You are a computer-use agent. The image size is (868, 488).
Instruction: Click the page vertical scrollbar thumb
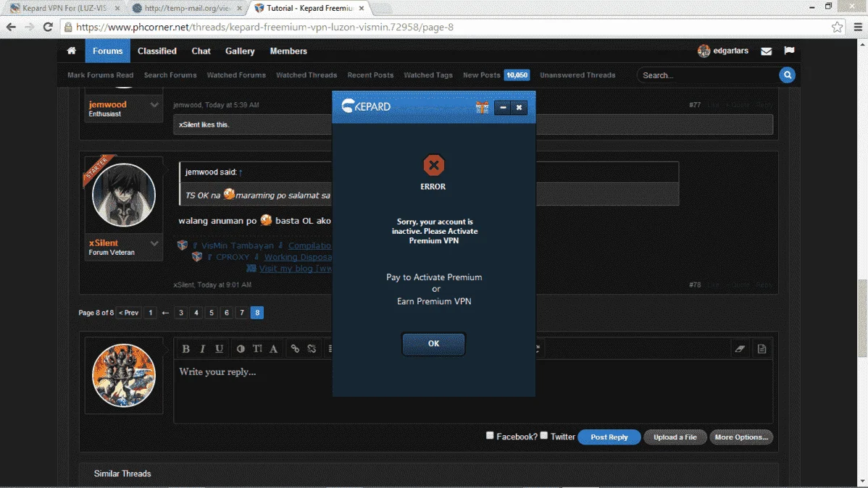point(862,318)
